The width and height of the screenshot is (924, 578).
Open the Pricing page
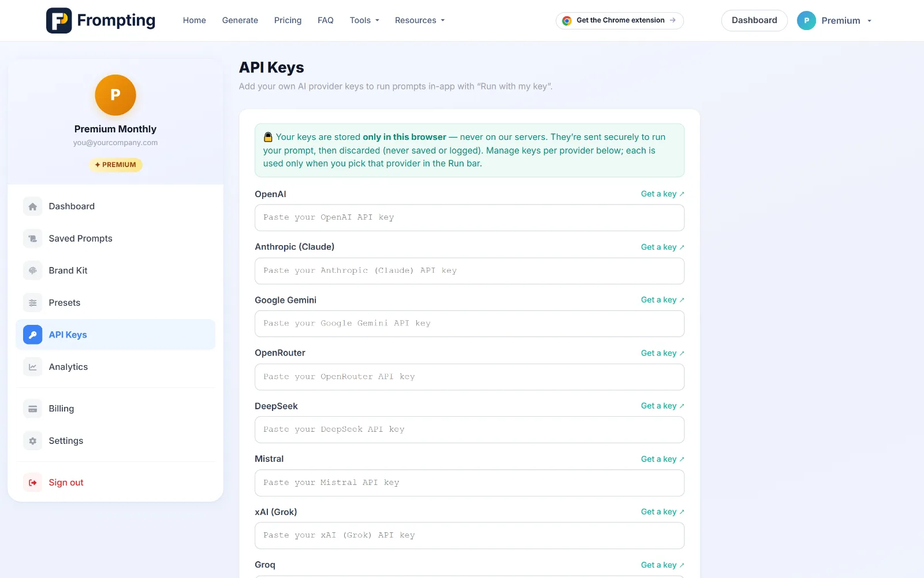tap(288, 20)
